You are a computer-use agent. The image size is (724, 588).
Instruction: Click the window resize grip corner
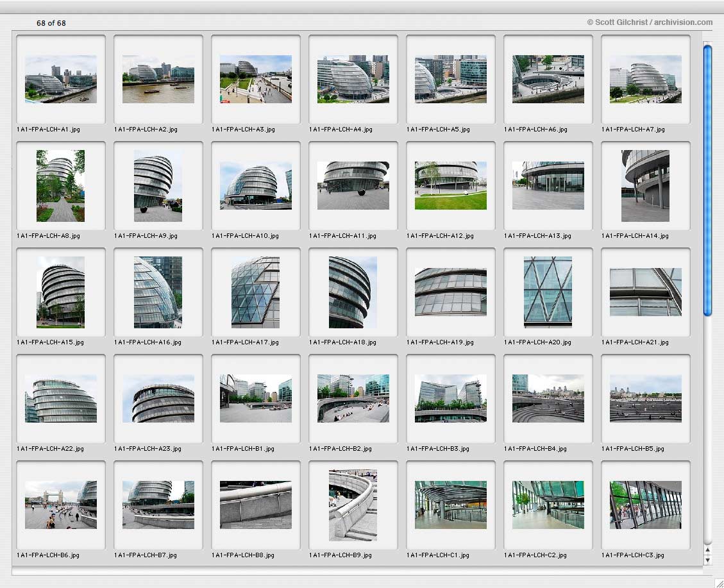pyautogui.click(x=718, y=583)
